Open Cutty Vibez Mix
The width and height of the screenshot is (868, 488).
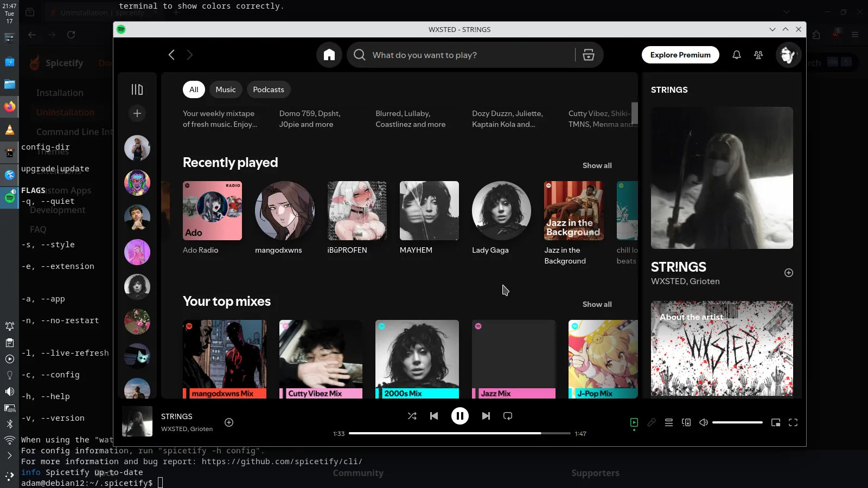pos(321,359)
